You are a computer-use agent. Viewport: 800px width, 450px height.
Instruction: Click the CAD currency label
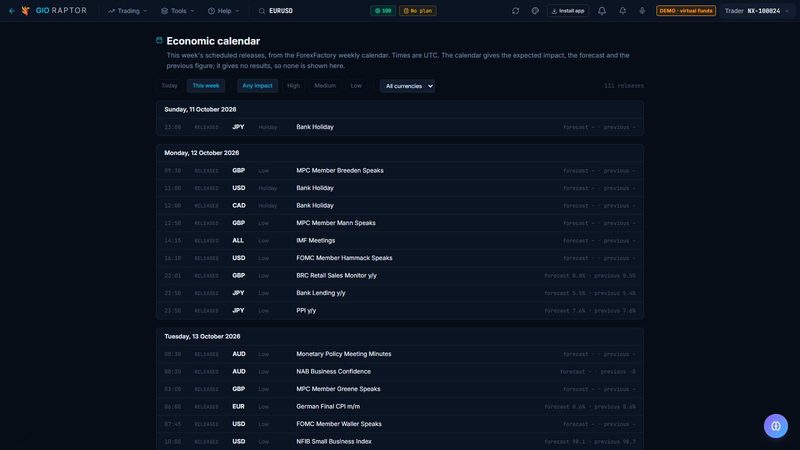[239, 205]
